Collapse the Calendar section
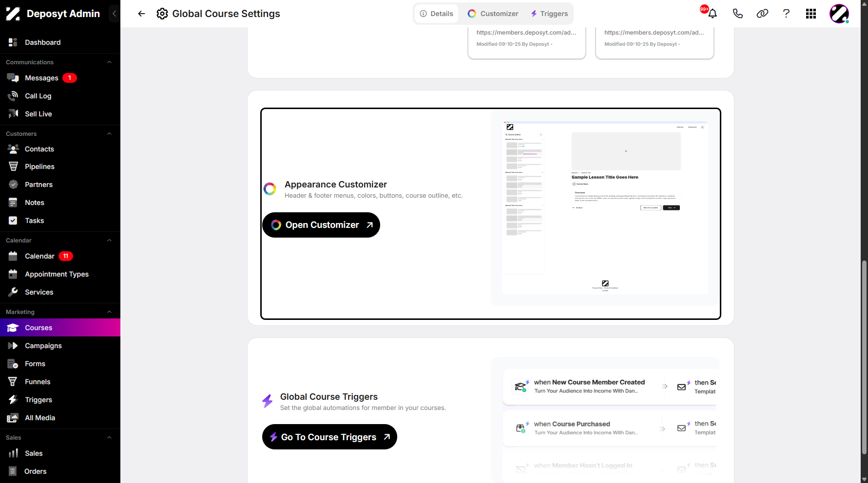This screenshot has width=868, height=483. 109,241
